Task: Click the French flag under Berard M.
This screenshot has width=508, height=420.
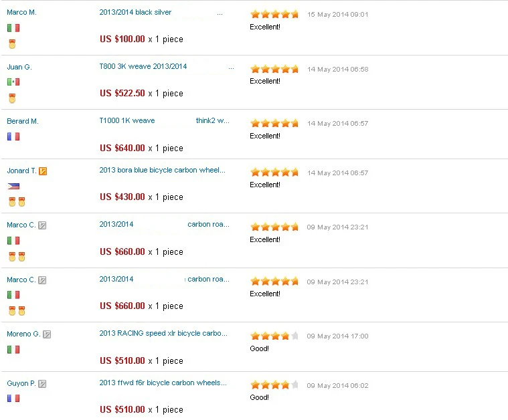Action: point(13,136)
